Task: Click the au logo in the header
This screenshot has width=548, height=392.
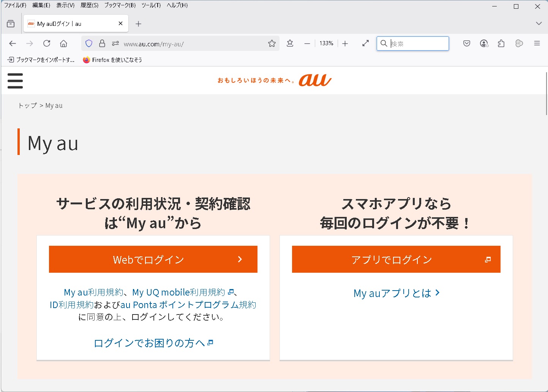Action: pyautogui.click(x=315, y=80)
